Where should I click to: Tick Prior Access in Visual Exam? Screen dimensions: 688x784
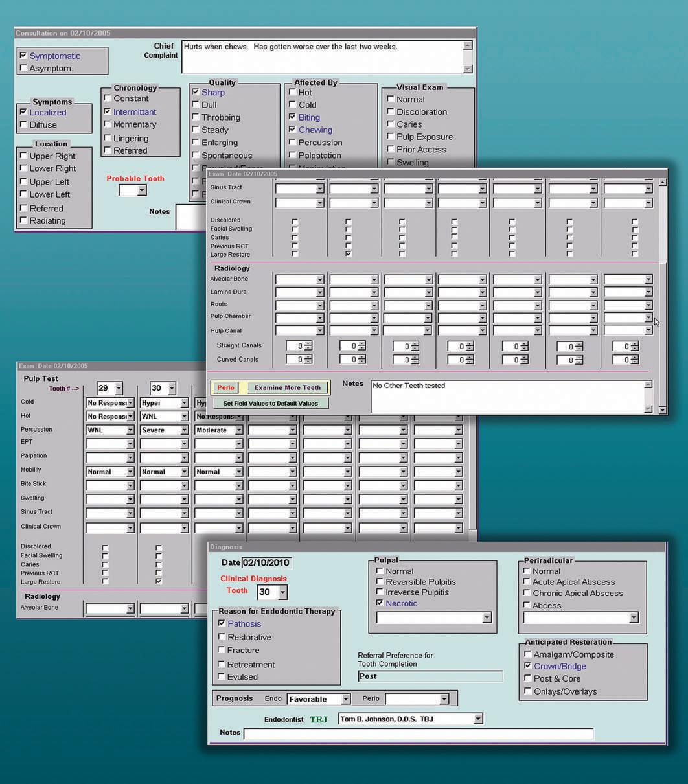391,149
